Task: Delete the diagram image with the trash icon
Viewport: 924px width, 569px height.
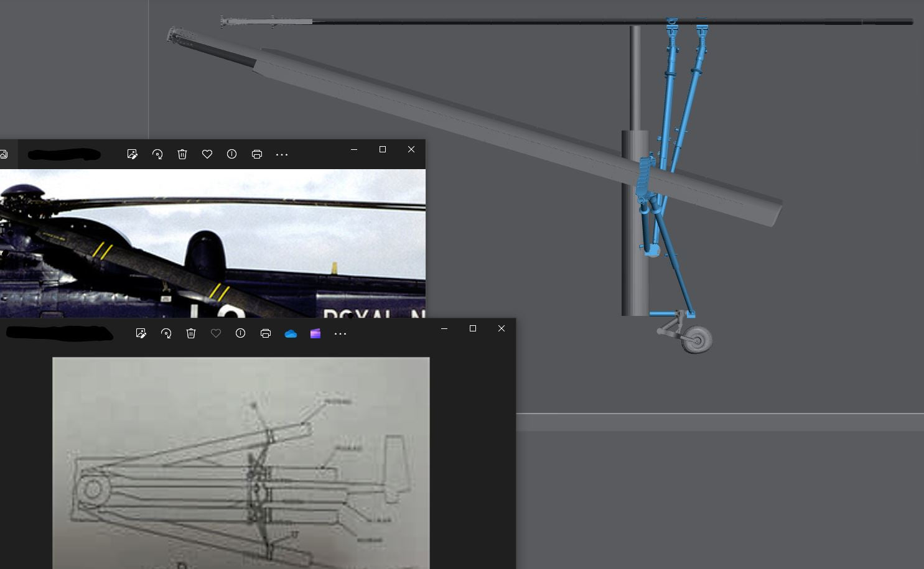Action: [191, 333]
